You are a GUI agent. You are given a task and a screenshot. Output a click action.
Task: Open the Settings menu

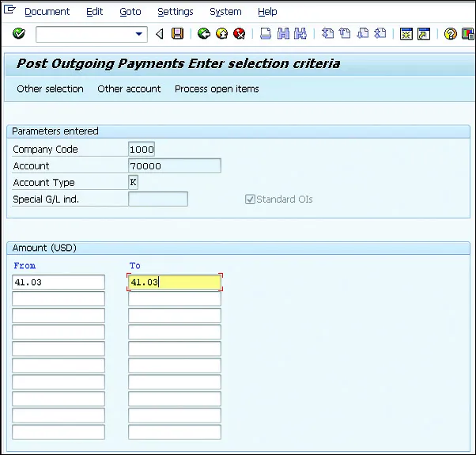click(x=175, y=12)
